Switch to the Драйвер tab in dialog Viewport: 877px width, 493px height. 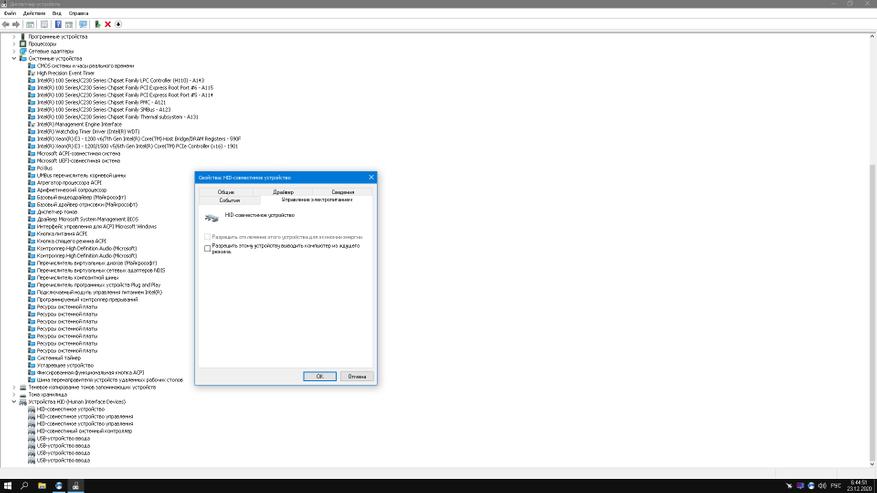[x=284, y=191]
